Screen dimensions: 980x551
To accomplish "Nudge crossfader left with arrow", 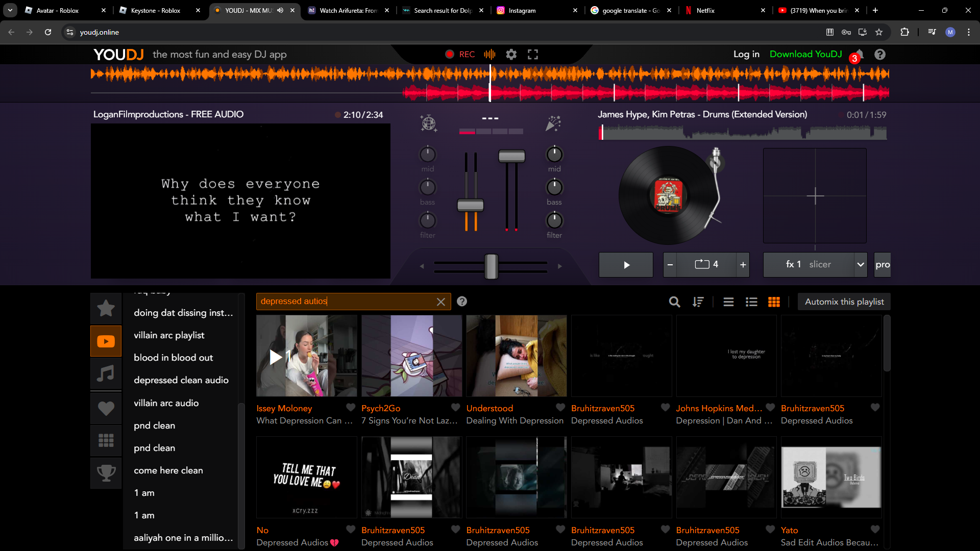I will (x=422, y=266).
